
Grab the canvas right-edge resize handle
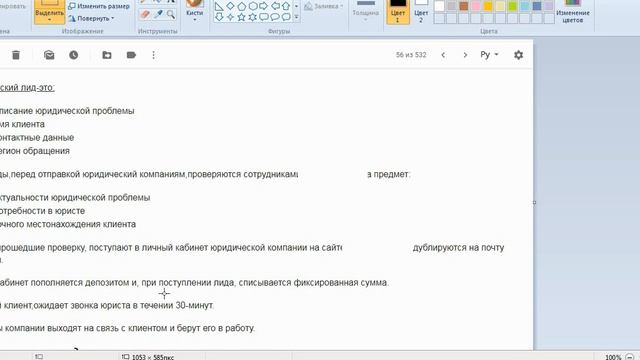[534, 202]
